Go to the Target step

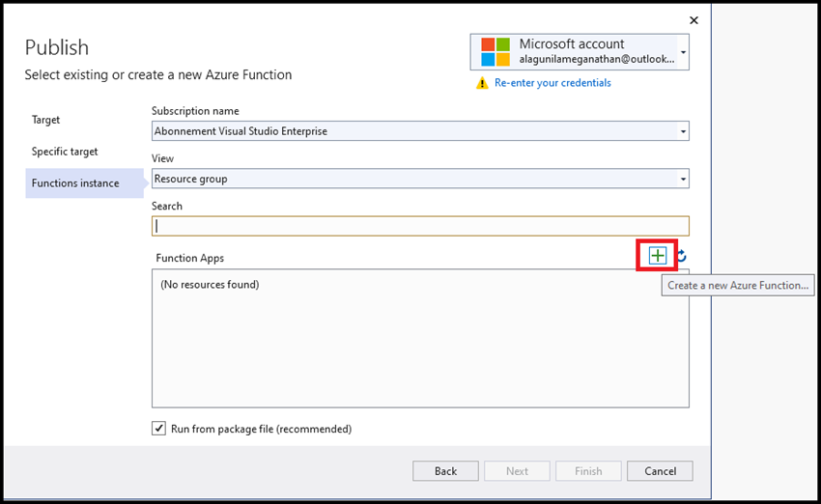pos(45,120)
